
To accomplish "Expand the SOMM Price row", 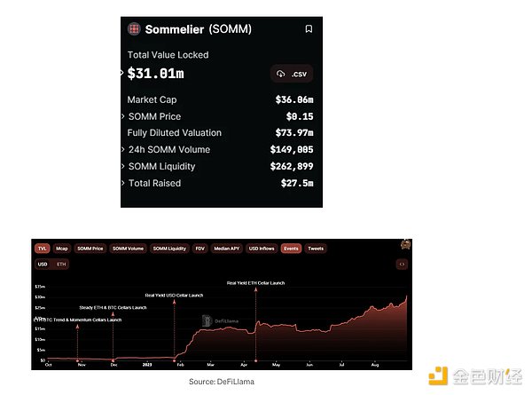I will click(123, 116).
